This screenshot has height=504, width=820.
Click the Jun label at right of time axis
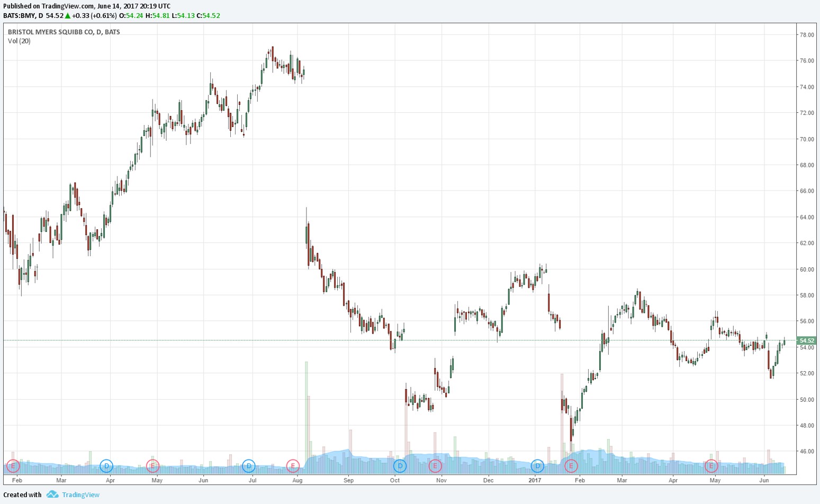pyautogui.click(x=764, y=480)
